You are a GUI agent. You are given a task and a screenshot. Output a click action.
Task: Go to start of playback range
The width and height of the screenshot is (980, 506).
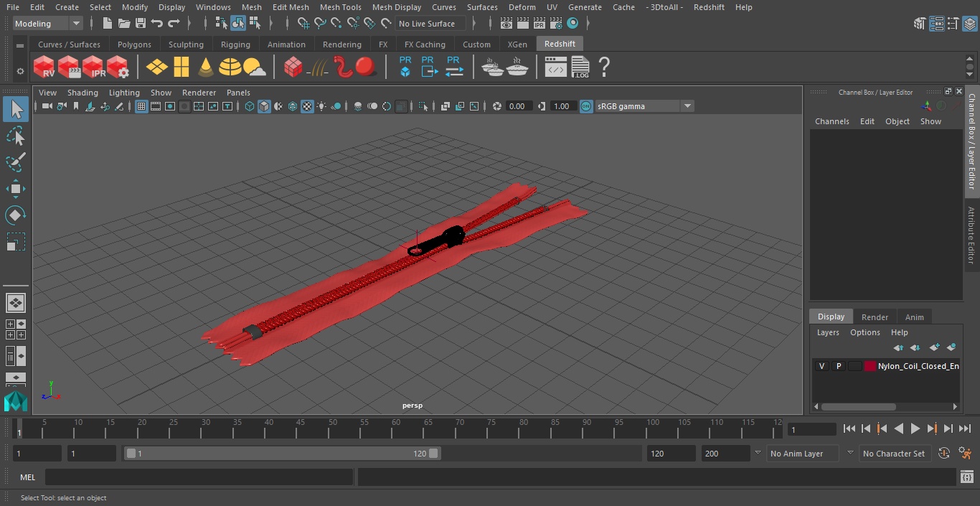849,428
